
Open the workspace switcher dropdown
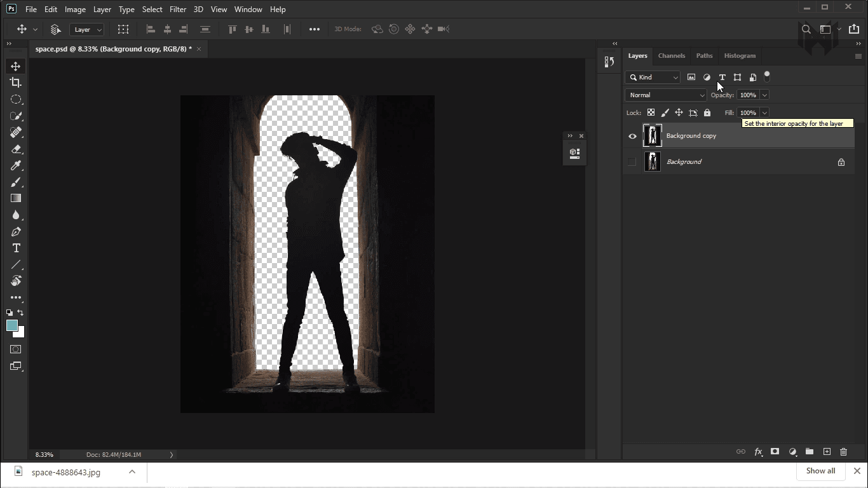point(829,29)
